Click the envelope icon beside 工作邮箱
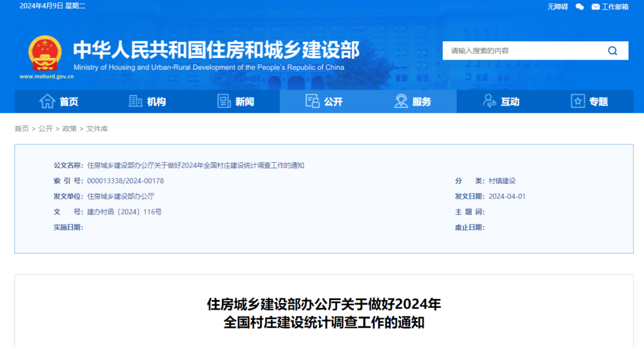 point(595,7)
